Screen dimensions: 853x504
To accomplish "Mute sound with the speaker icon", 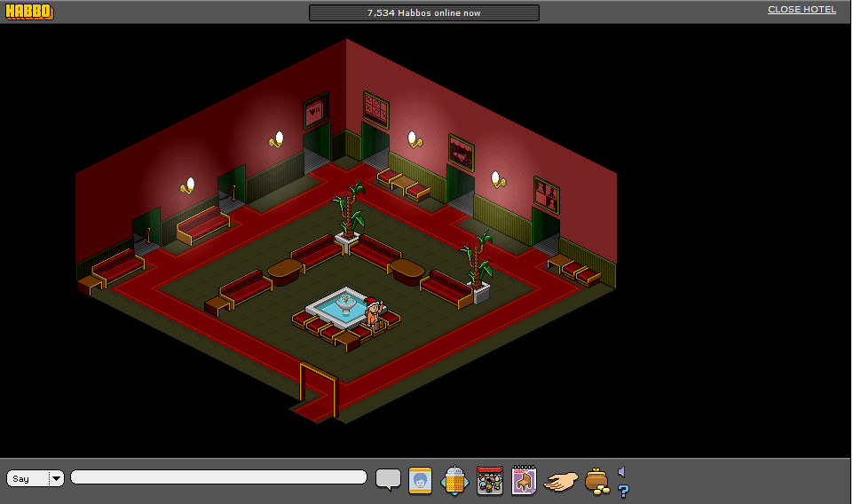I will [622, 471].
